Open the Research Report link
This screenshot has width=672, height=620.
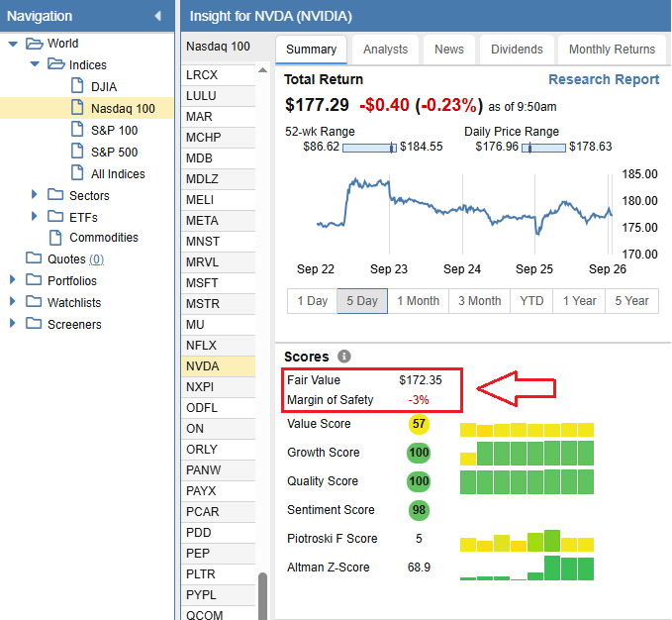pos(603,79)
